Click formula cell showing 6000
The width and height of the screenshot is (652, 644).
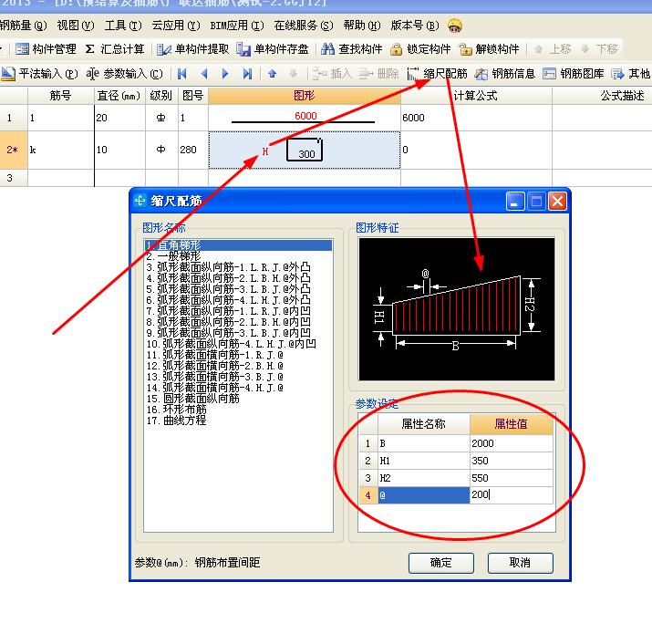click(476, 118)
